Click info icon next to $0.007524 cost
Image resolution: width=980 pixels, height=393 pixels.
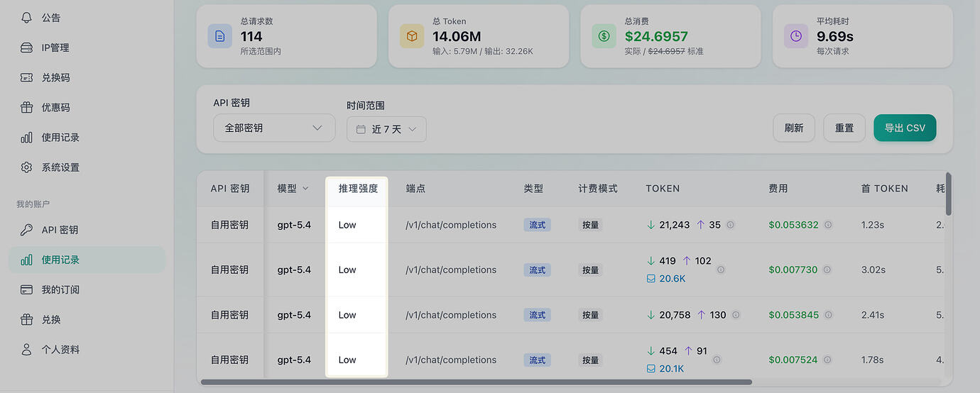(827, 360)
